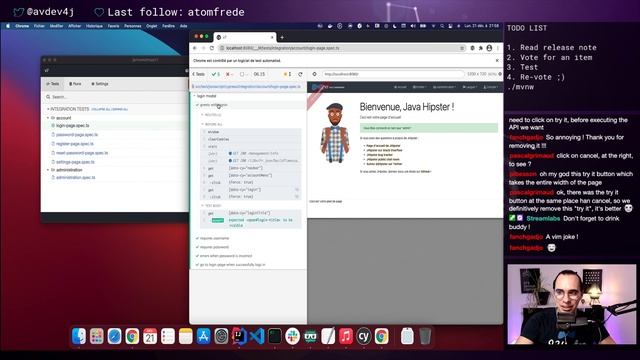Open Notes app in the dock

pos(186,336)
